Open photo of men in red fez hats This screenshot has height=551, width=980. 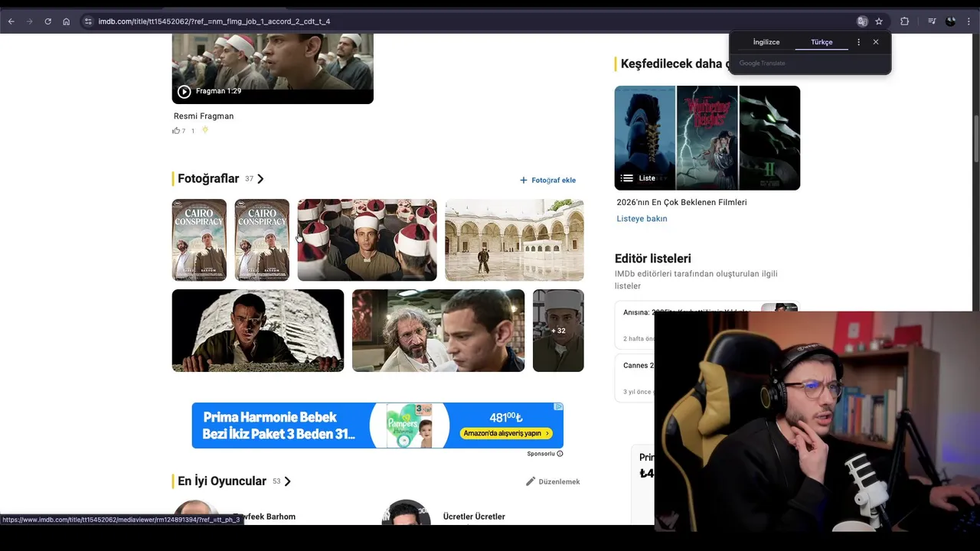tap(367, 240)
